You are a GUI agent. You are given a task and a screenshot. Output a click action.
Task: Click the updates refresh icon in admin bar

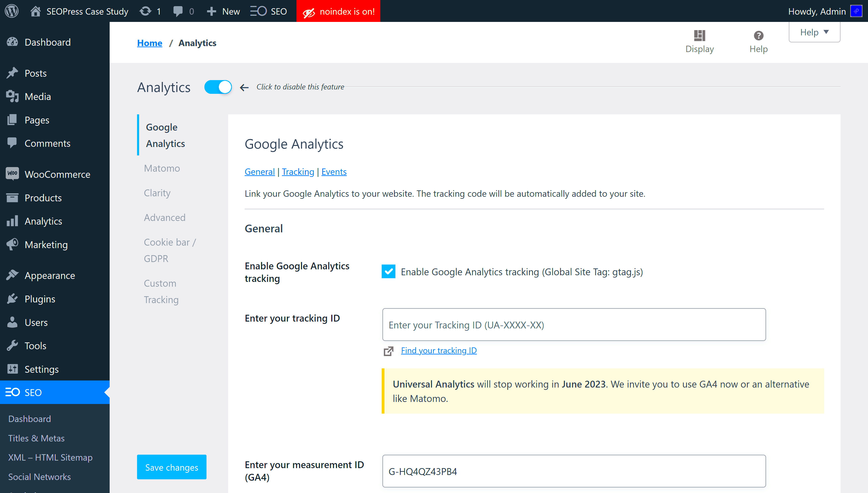145,11
